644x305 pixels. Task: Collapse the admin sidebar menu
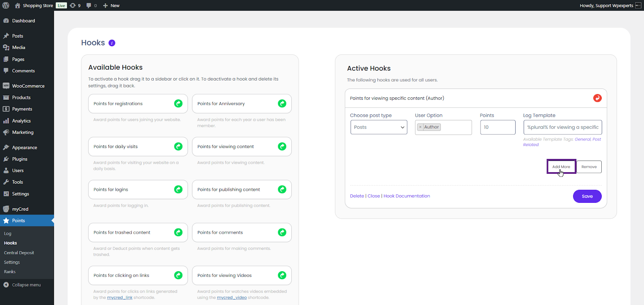26,285
